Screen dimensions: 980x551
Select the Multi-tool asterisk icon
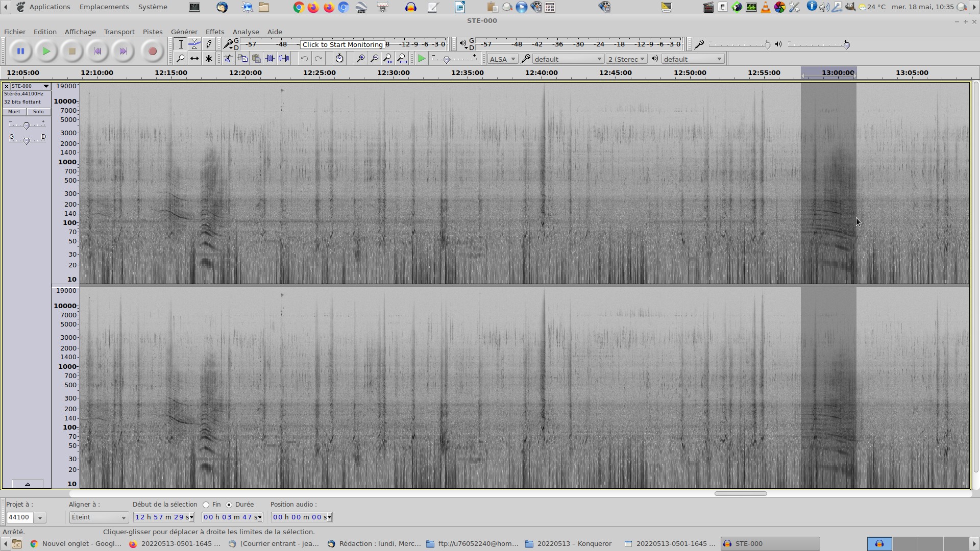[208, 59]
